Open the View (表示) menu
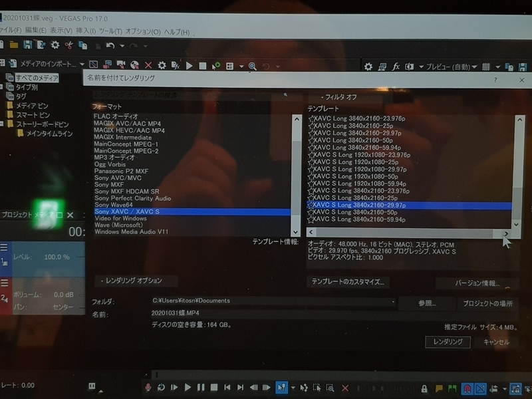This screenshot has height=399, width=532. 61,31
